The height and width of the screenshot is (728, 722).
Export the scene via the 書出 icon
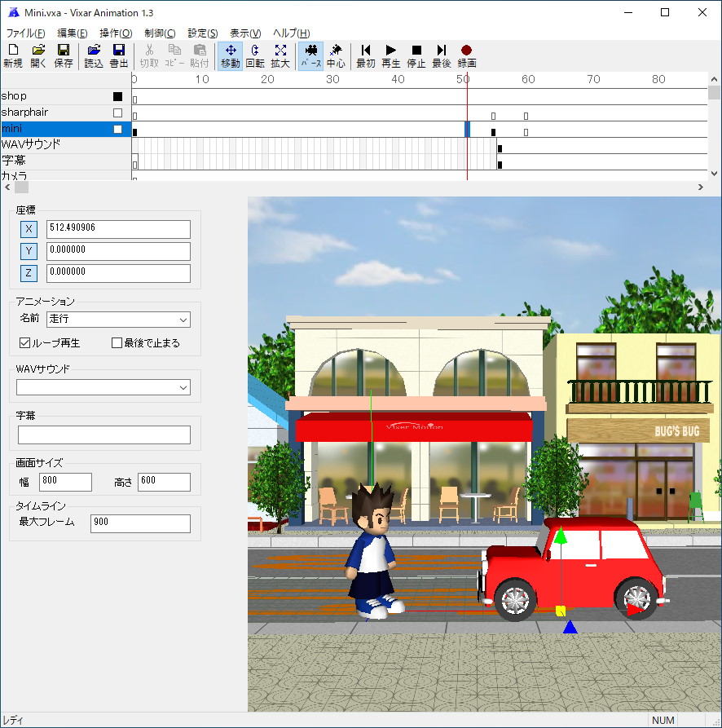click(x=119, y=56)
